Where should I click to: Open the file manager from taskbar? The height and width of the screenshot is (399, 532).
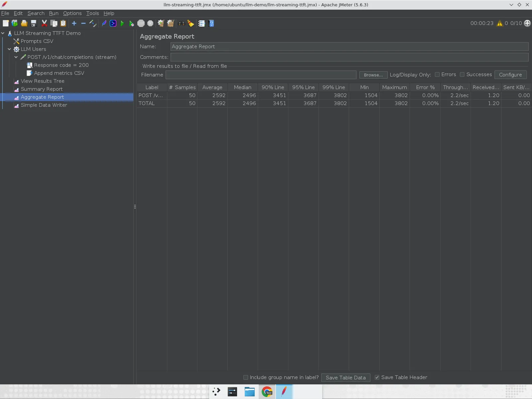pyautogui.click(x=250, y=392)
